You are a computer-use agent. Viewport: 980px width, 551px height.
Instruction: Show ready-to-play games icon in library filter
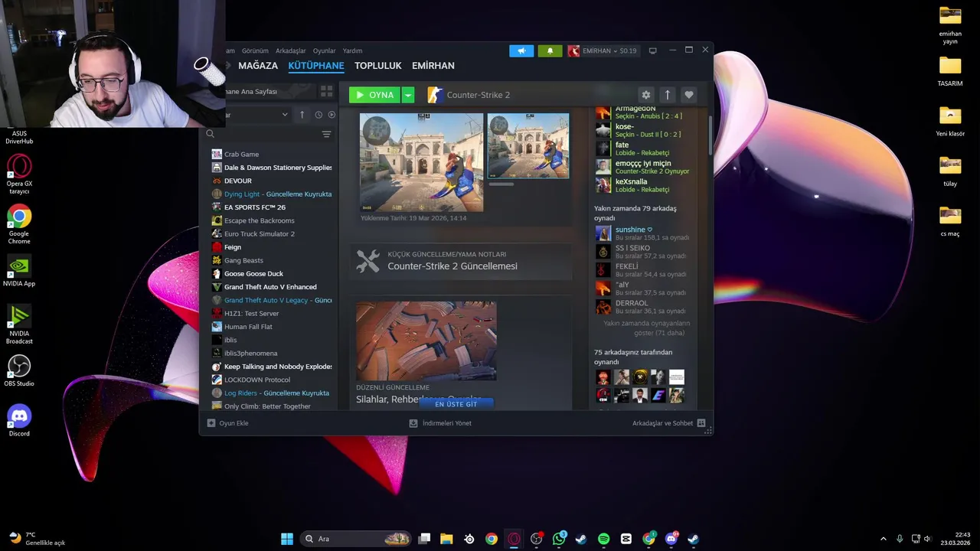[332, 115]
